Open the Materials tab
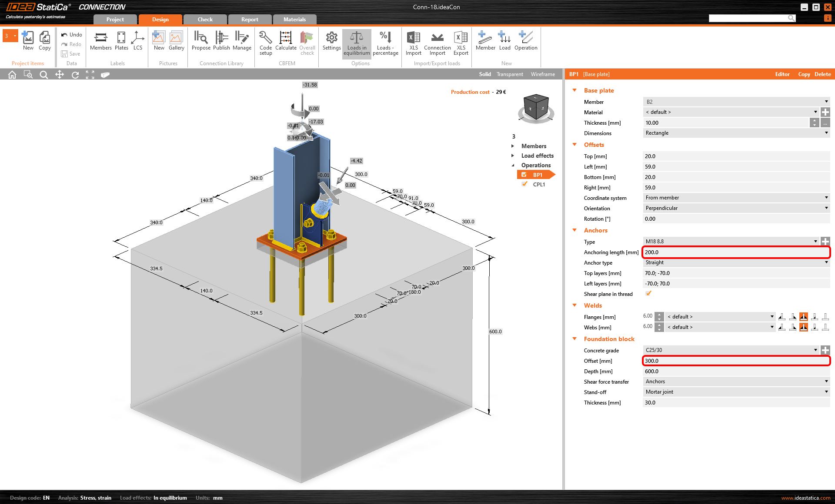Image resolution: width=835 pixels, height=504 pixels. 295,19
